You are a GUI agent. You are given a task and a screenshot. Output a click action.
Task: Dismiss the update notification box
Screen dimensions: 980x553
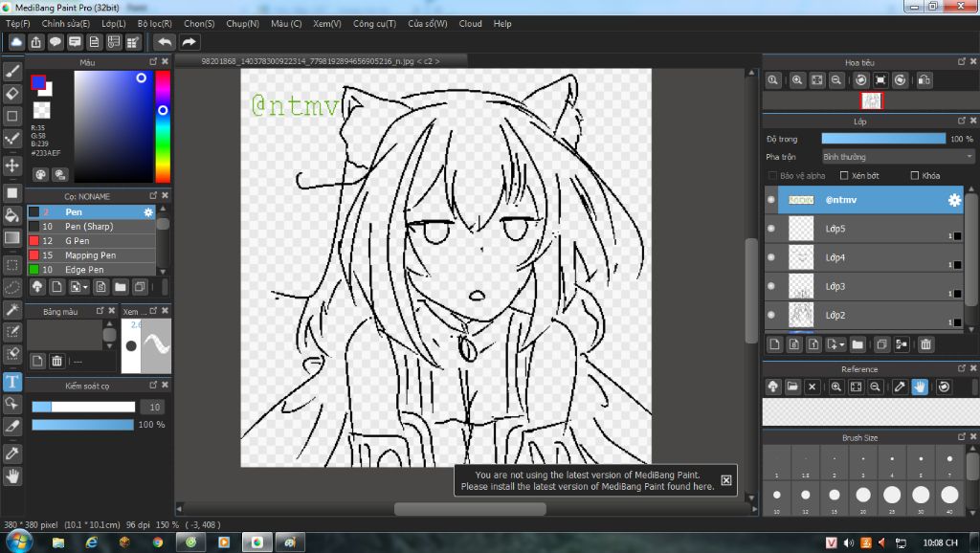725,480
